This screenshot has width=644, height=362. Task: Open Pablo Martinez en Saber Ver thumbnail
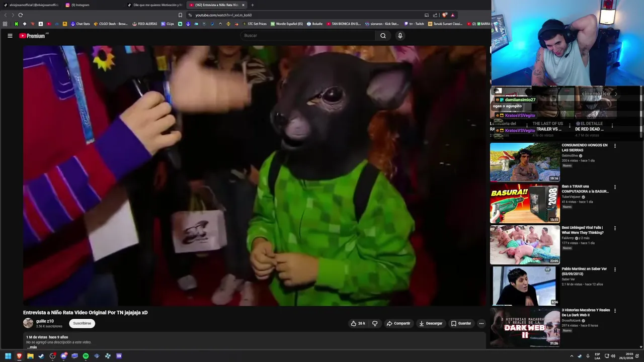[x=525, y=286]
